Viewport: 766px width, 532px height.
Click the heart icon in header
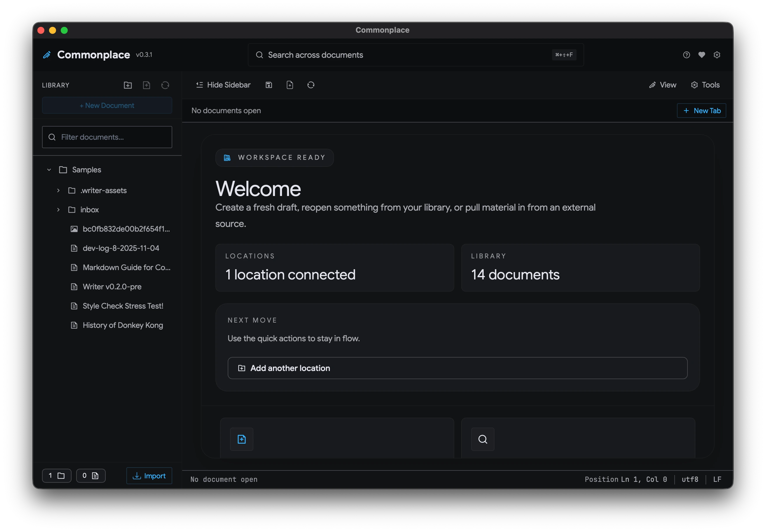(701, 55)
